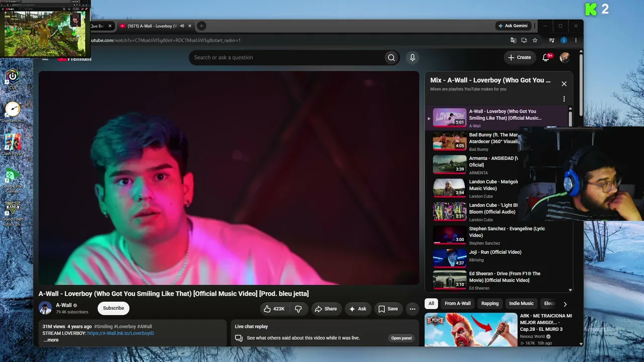Open the live chat replay panel
This screenshot has width=644, height=362.
[401, 338]
